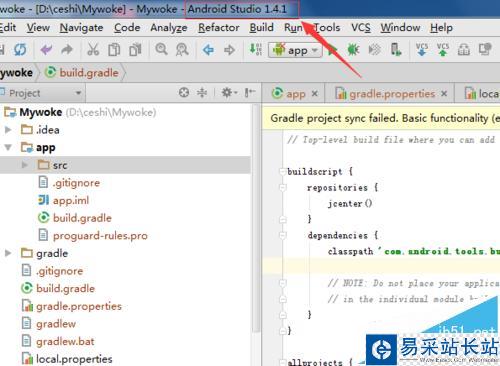
Task: Open the AVD Manager device icon
Action: click(x=395, y=50)
